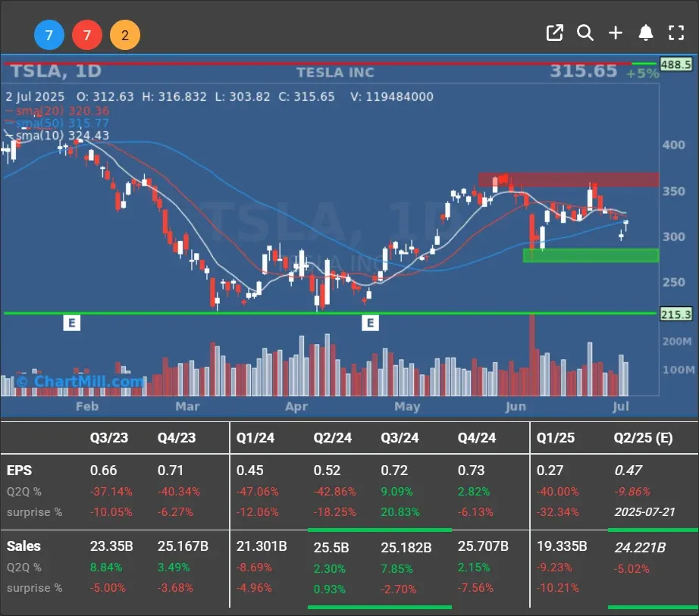Click EPS value 0.66
This screenshot has width=699, height=616.
[x=103, y=471]
